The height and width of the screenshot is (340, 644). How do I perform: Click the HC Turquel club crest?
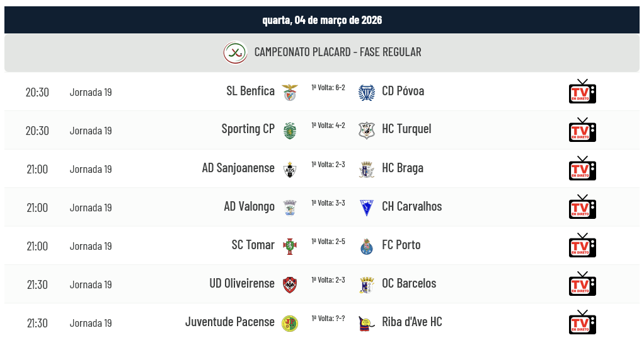coord(366,131)
